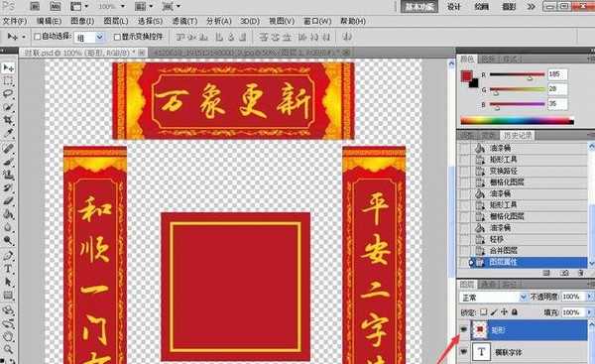Select the Lasso tool
The width and height of the screenshot is (595, 364).
click(x=8, y=93)
